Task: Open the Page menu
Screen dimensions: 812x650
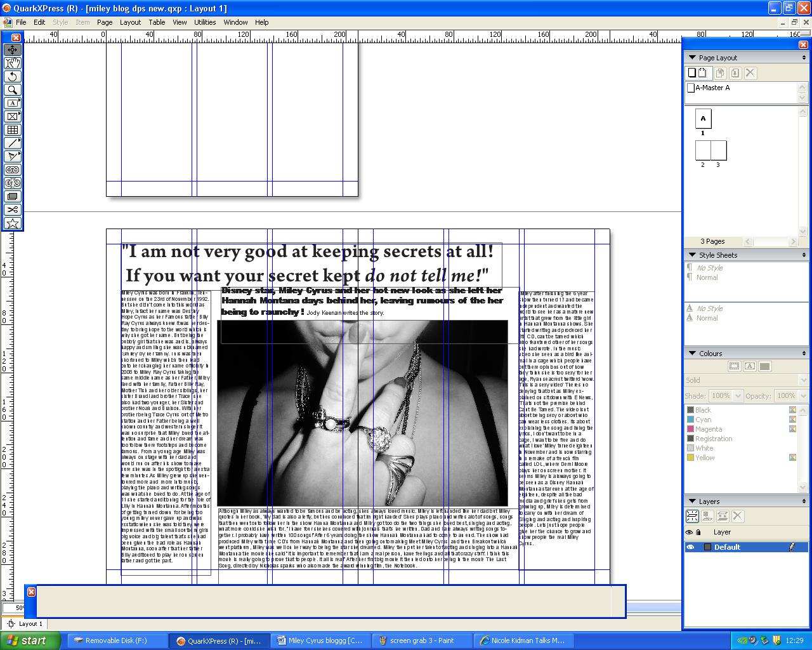Action: (105, 22)
